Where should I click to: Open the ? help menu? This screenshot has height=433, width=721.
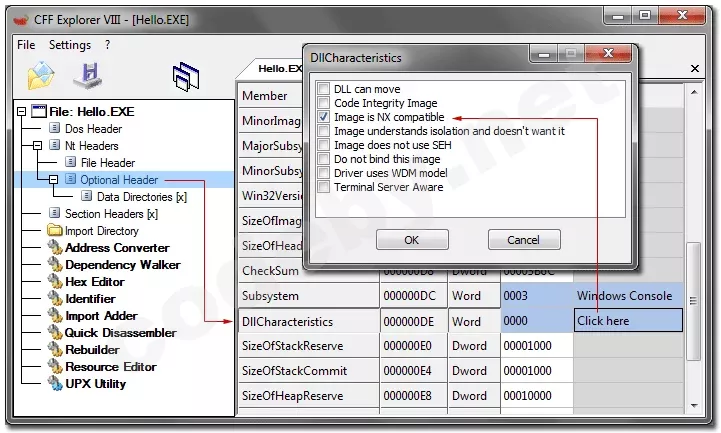(107, 45)
